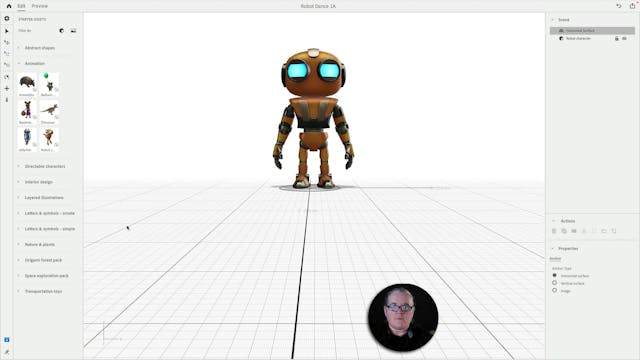Image resolution: width=640 pixels, height=360 pixels.
Task: Expand the Abstract shapes category
Action: coord(40,48)
